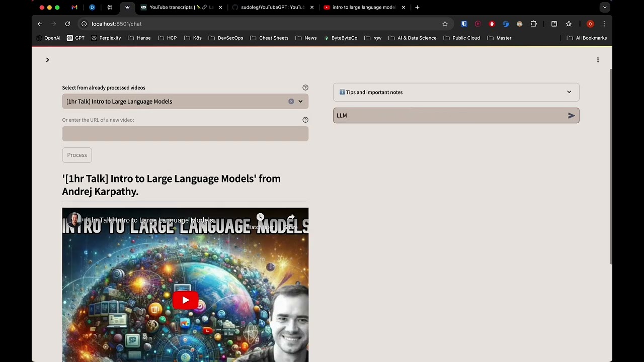Viewport: 644px width, 362px height.
Task: Switch to the Gmail pinned tab
Action: click(74, 8)
